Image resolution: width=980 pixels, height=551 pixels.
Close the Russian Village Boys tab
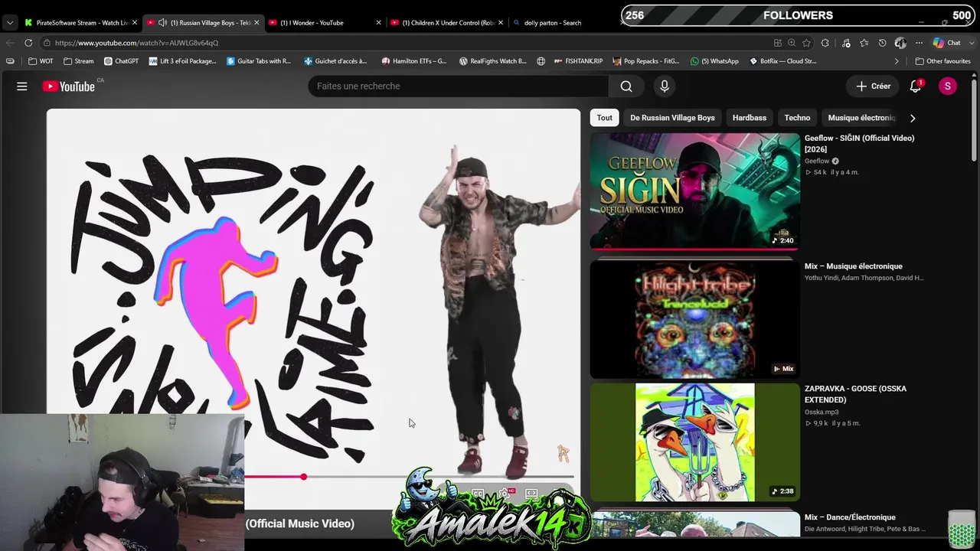pyautogui.click(x=256, y=23)
